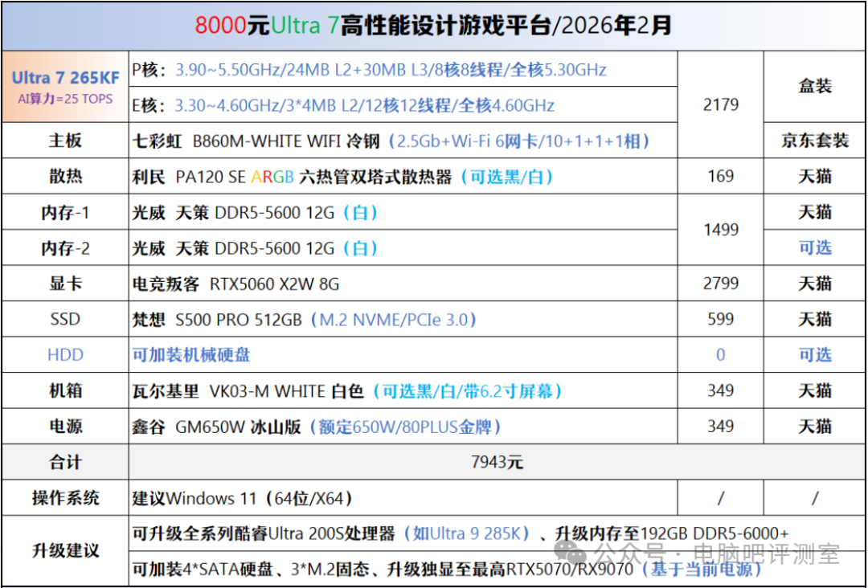Open the 可选 link beside 内存-2
Viewport: 868px width, 588px height.
point(817,248)
